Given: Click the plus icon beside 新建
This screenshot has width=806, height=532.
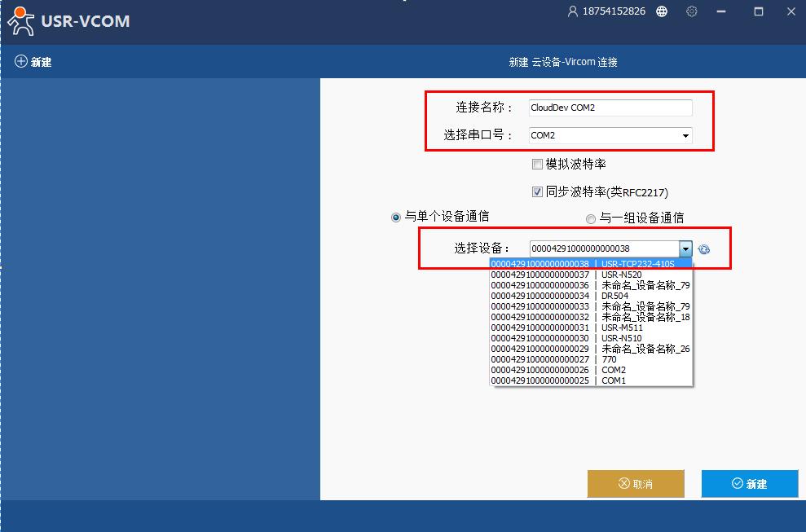Looking at the screenshot, I should pos(21,62).
